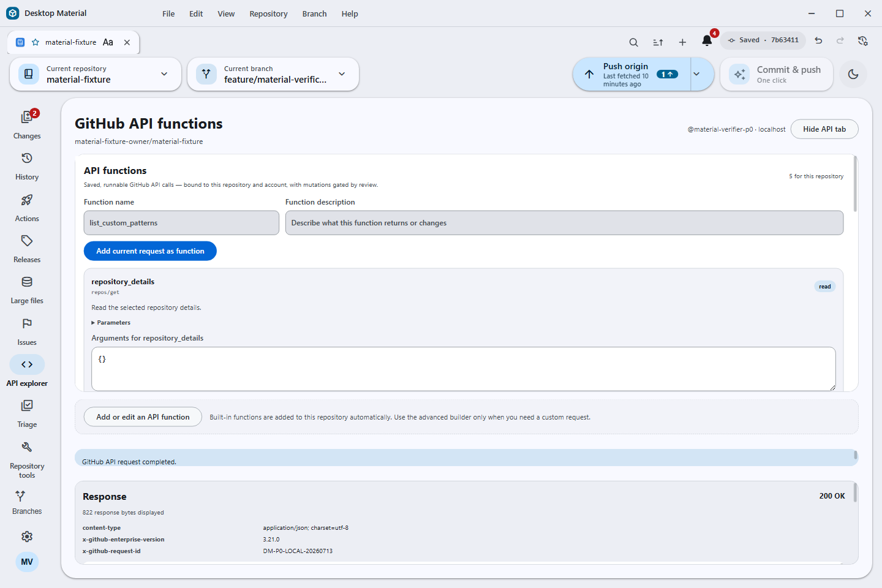This screenshot has height=588, width=882.
Task: Toggle dark mode moon icon
Action: [x=853, y=74]
